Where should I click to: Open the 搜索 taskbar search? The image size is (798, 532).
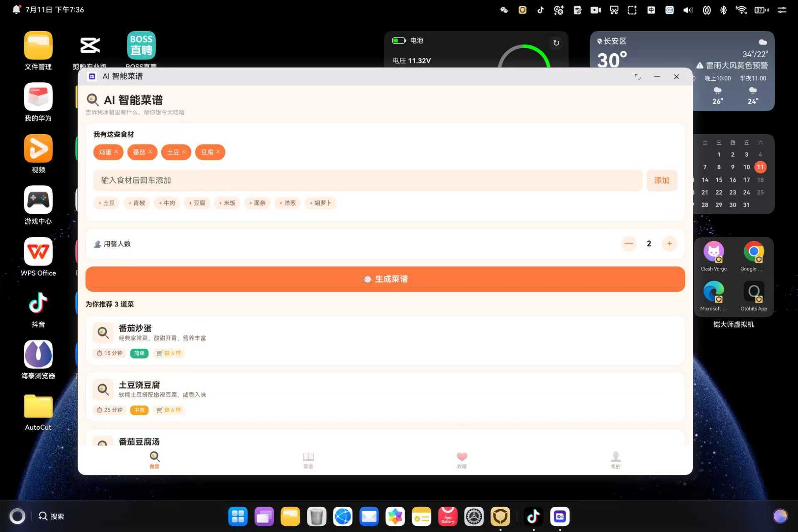(52, 516)
